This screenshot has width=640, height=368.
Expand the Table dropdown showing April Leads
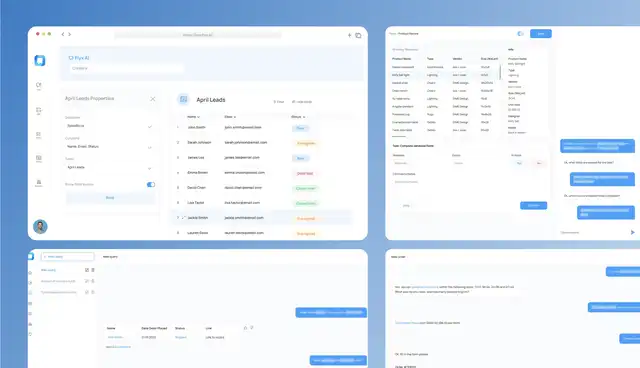109,168
